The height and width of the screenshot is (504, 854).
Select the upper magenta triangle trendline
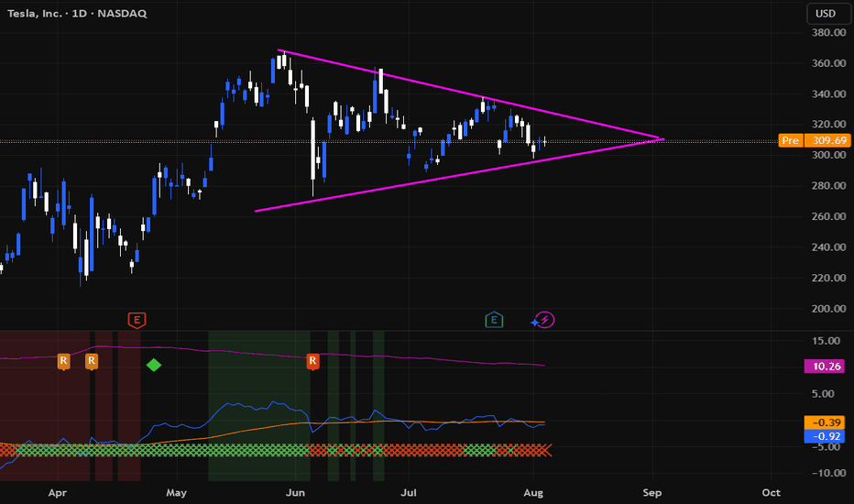(x=468, y=94)
